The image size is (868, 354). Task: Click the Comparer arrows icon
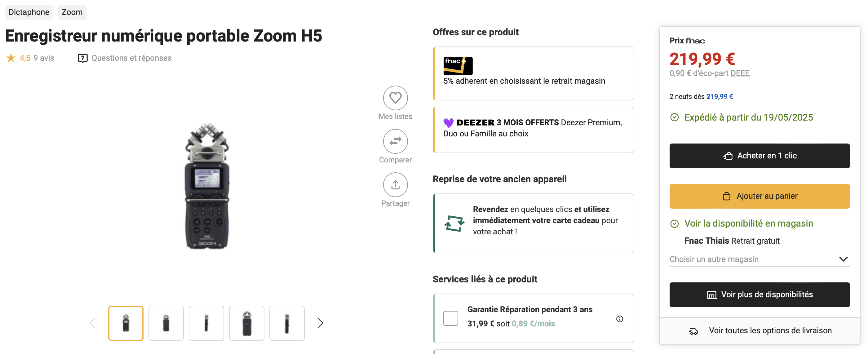395,141
